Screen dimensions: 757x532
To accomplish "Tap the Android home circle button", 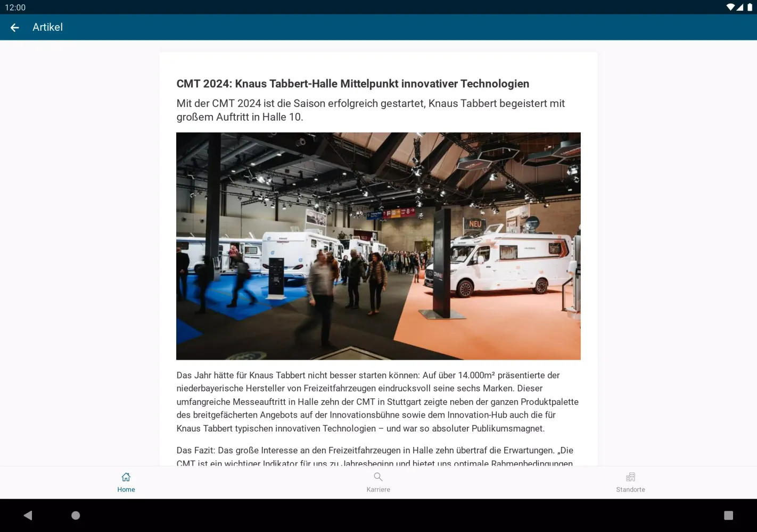I will click(x=76, y=515).
